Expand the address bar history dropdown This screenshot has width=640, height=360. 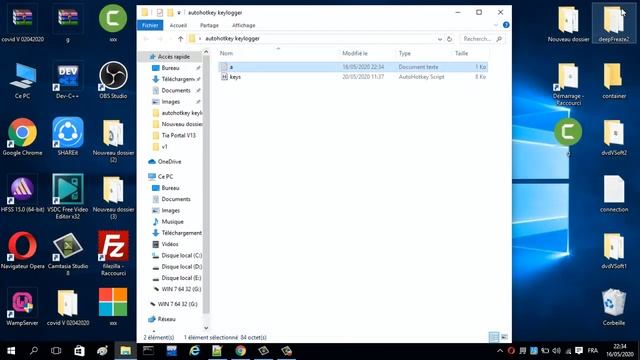click(x=440, y=39)
